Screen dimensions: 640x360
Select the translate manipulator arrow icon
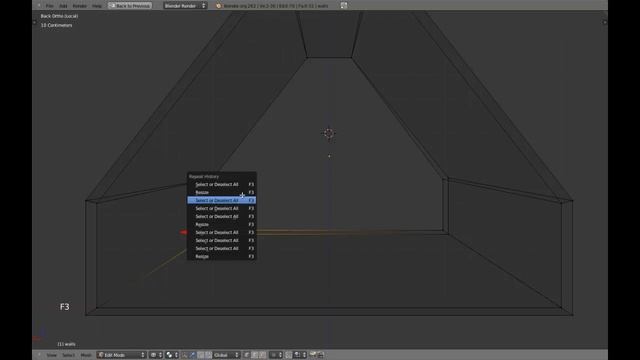[x=193, y=355]
